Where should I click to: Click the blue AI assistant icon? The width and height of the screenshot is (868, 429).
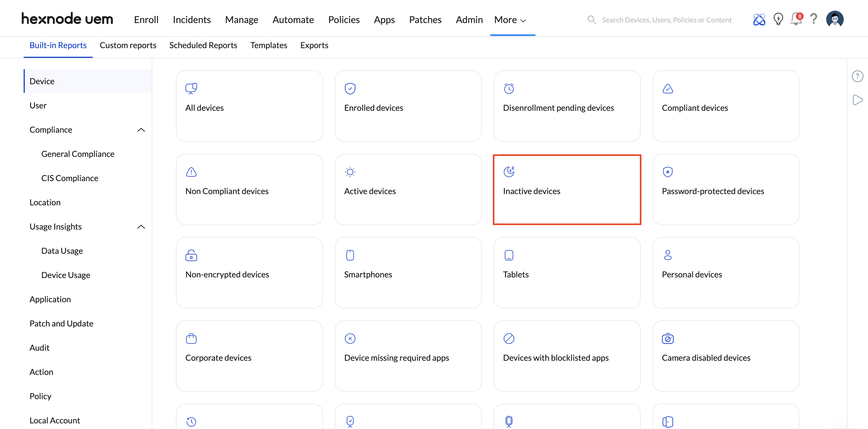click(x=759, y=19)
